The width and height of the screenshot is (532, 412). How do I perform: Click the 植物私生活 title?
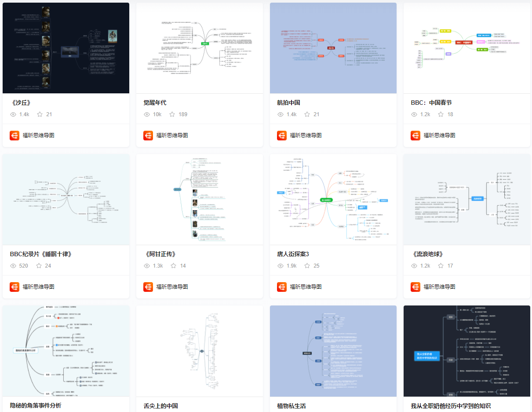(292, 406)
